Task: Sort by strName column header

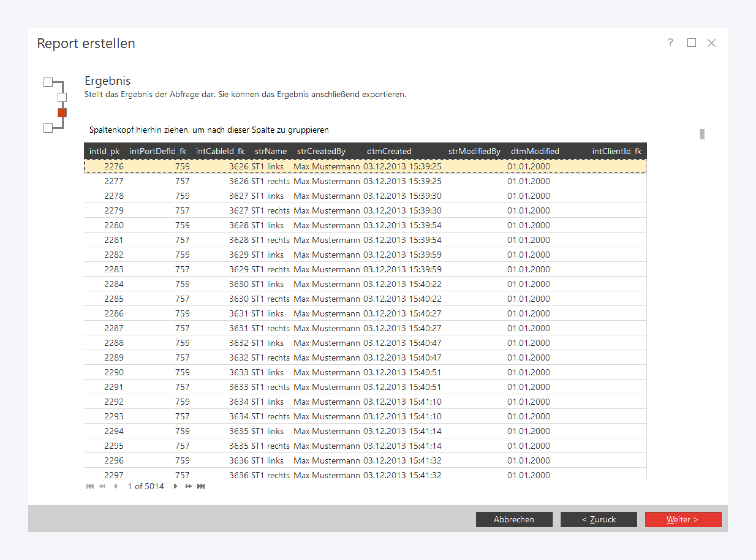Action: point(270,151)
